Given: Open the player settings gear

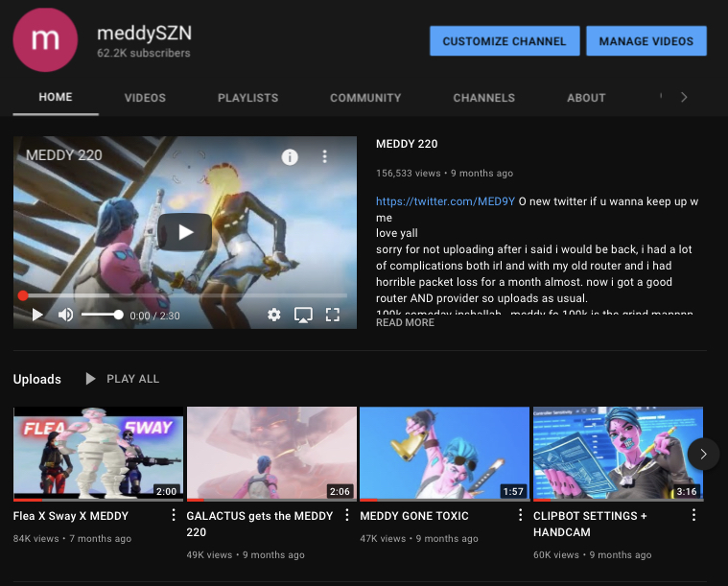Looking at the screenshot, I should click(x=274, y=315).
